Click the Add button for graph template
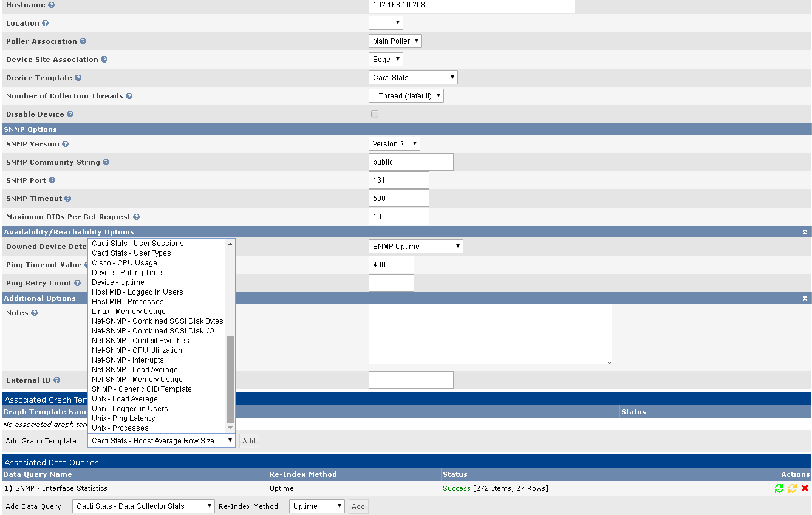The image size is (812, 515). 249,441
